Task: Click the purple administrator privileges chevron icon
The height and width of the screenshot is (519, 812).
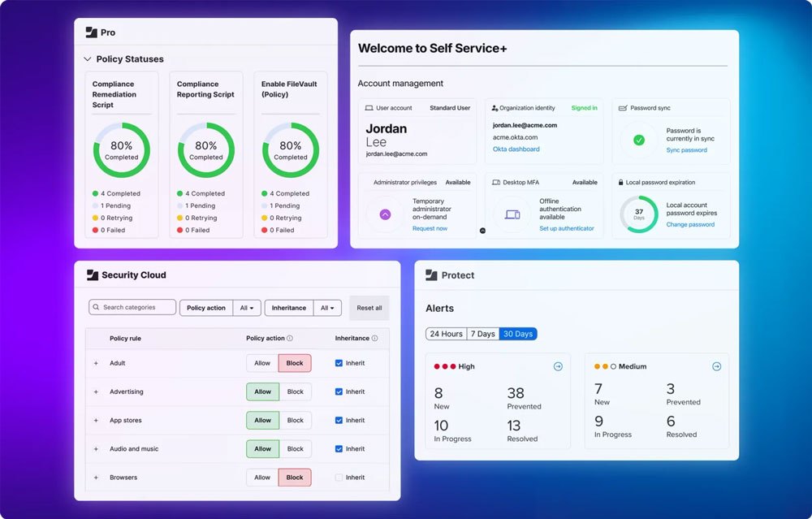Action: tap(385, 214)
